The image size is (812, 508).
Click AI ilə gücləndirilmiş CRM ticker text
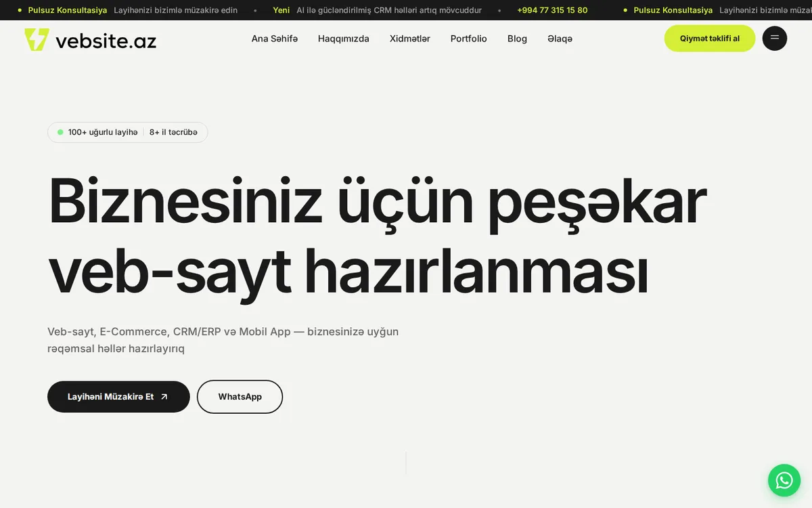(389, 10)
